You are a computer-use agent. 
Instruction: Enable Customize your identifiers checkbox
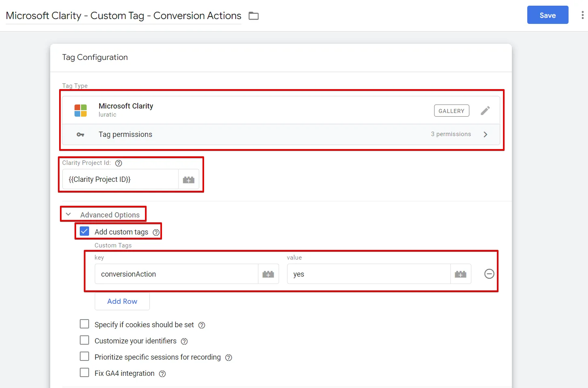84,340
